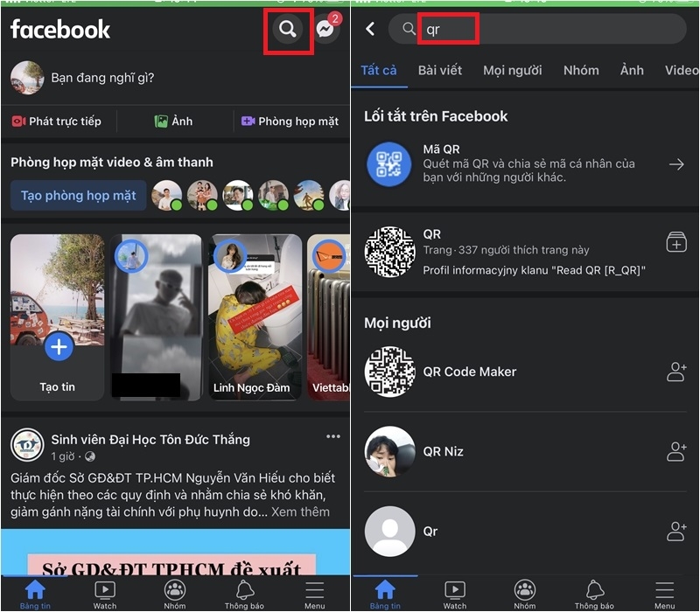Select the 'Tất cả' search tab
The height and width of the screenshot is (612, 700).
coord(379,71)
